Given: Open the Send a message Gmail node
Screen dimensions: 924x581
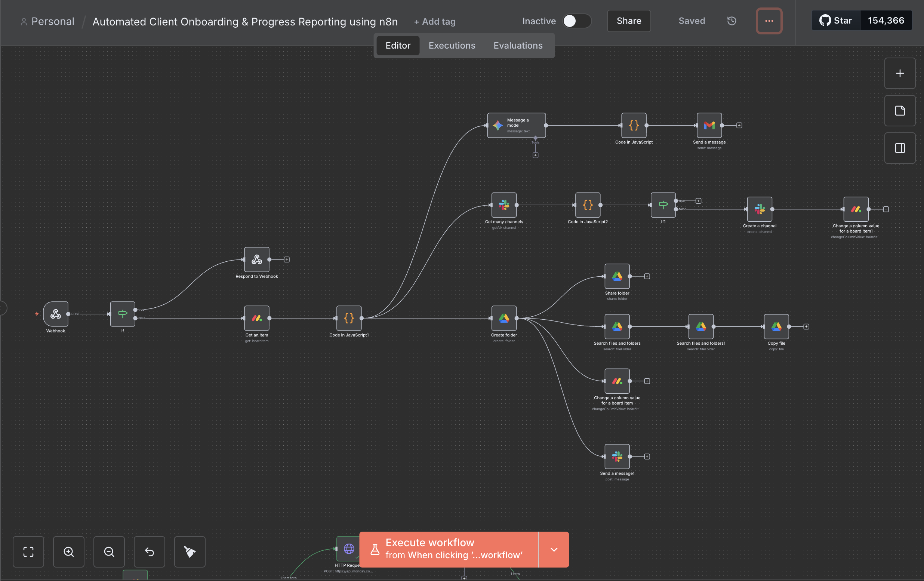Looking at the screenshot, I should coord(709,126).
